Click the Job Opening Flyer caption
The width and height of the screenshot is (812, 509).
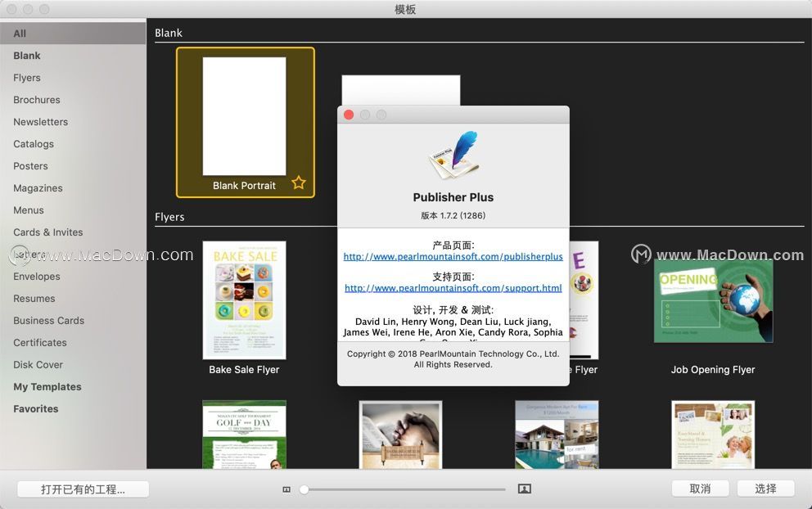pos(713,370)
